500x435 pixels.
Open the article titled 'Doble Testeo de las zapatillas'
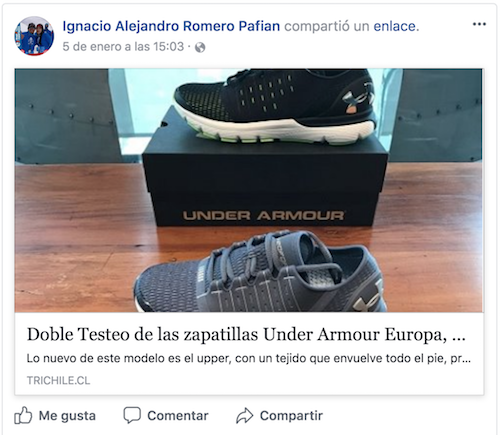[246, 334]
